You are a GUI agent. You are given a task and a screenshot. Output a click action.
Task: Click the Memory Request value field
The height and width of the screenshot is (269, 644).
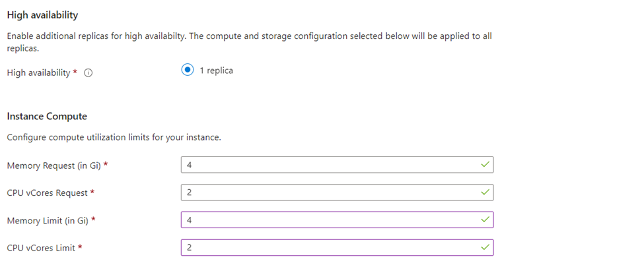click(338, 165)
